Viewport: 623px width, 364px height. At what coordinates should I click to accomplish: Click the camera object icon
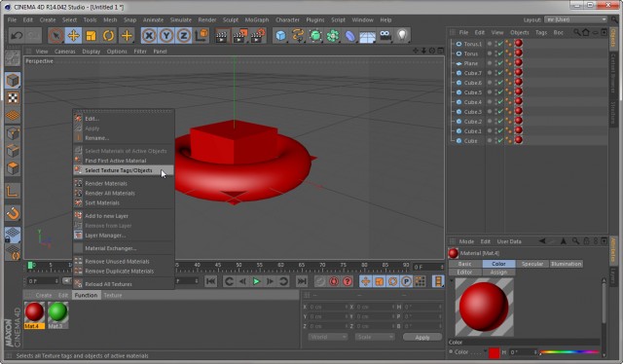385,36
